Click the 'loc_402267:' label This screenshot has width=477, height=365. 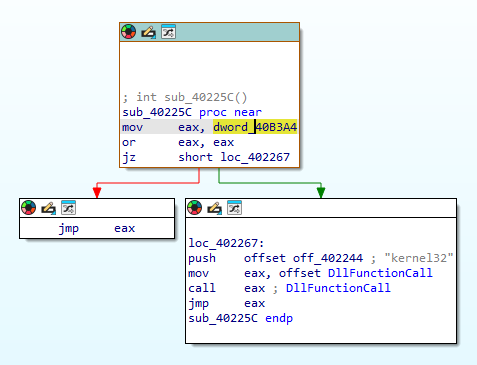(x=226, y=243)
